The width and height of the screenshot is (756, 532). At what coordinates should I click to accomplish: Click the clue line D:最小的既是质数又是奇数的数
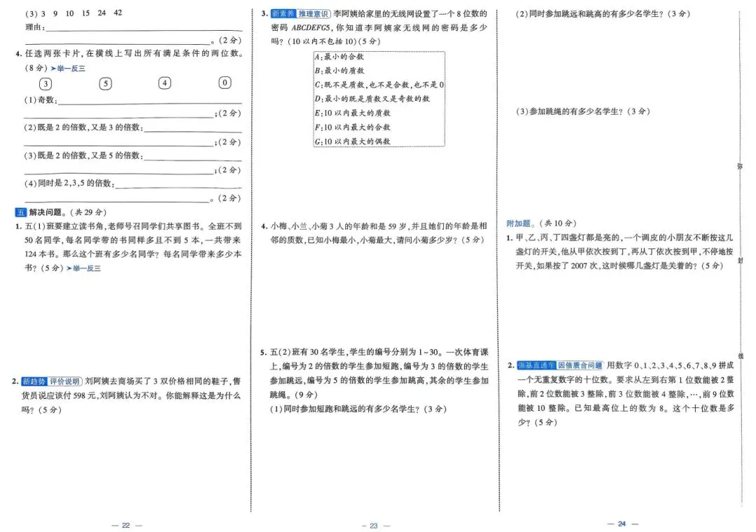372,99
